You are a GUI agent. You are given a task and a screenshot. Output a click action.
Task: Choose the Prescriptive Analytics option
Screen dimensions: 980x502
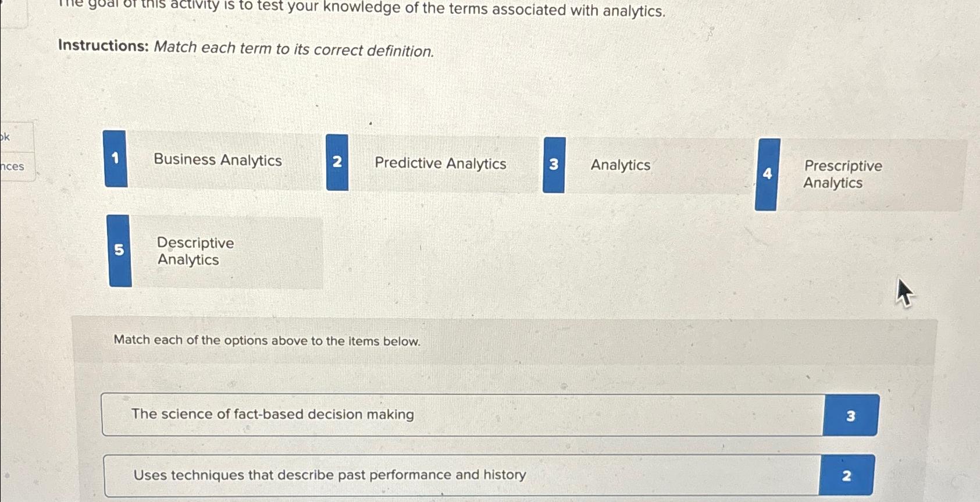[x=843, y=175]
